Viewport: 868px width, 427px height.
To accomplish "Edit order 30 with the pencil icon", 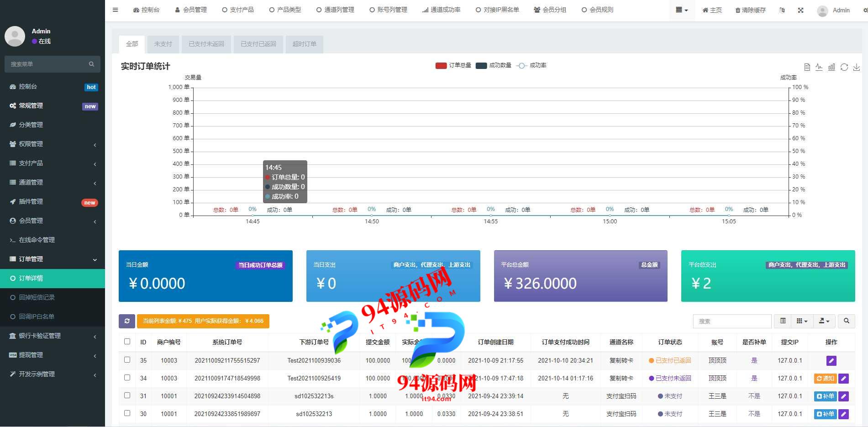I will (844, 414).
